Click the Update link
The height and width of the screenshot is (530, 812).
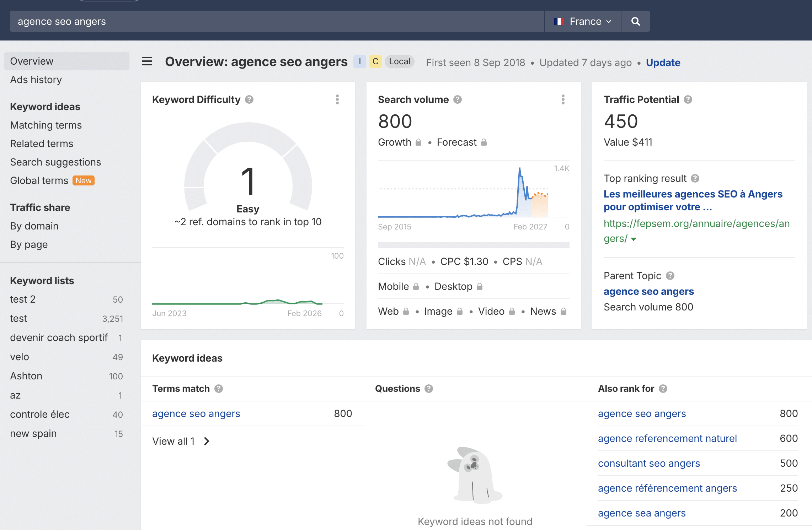tap(663, 63)
